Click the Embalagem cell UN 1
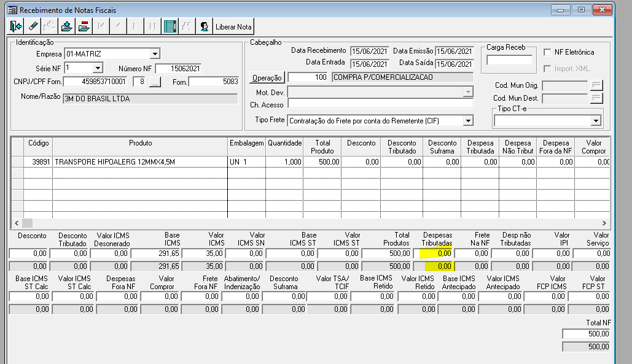632x364 pixels. (246, 162)
